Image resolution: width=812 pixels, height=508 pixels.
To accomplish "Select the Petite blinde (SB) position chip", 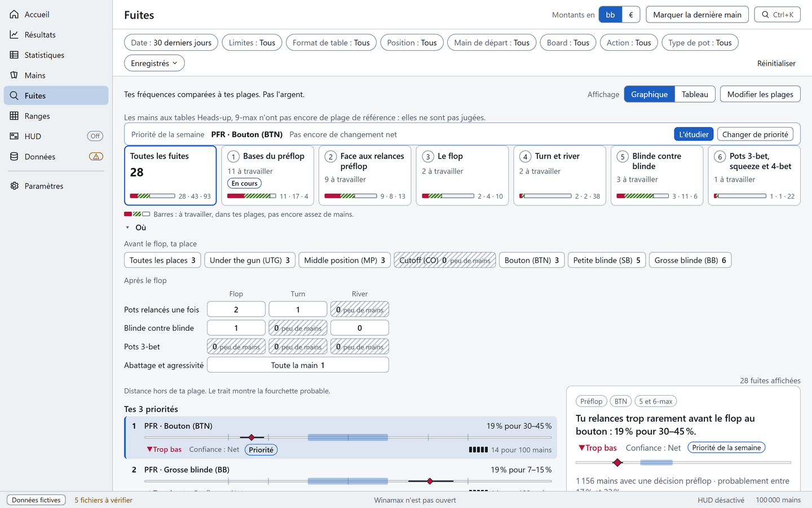I will click(x=607, y=260).
